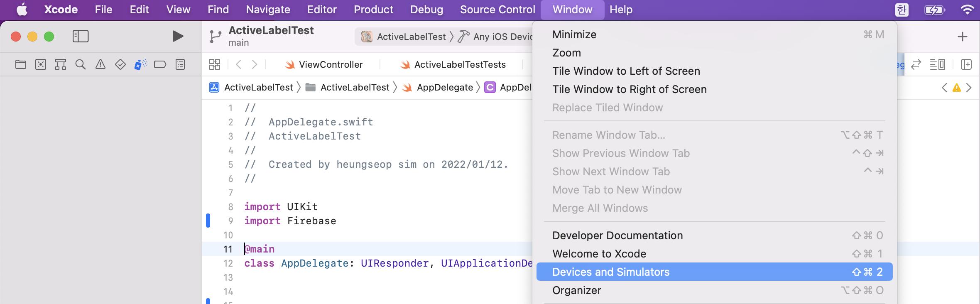Open the Source Control navigator icon
The height and width of the screenshot is (304, 980).
point(41,65)
